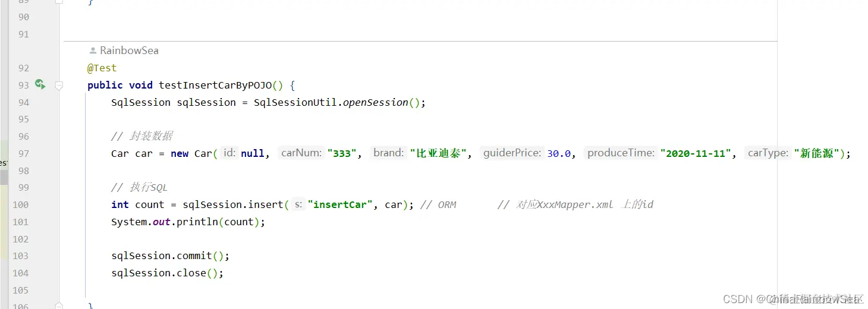Click sqlSession.close() call
The image size is (868, 309).
[167, 273]
